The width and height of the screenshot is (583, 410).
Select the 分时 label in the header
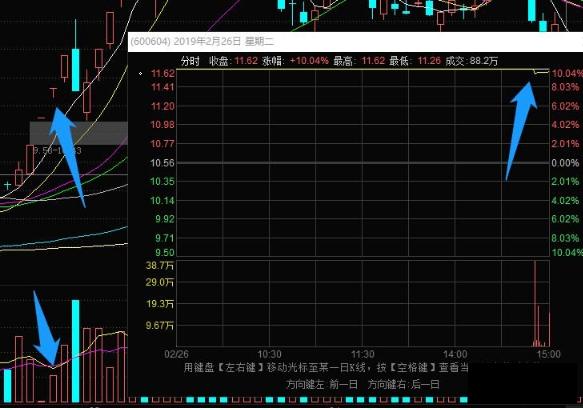click(x=190, y=61)
